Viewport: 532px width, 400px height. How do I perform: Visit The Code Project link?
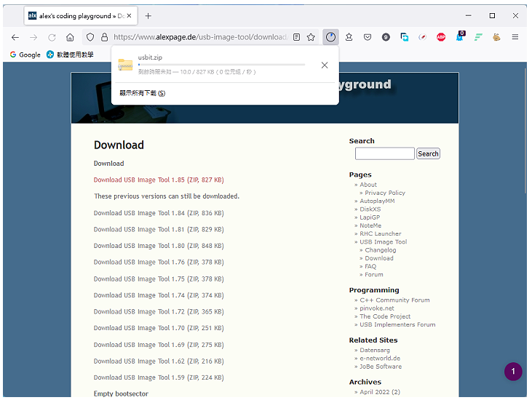(x=385, y=316)
